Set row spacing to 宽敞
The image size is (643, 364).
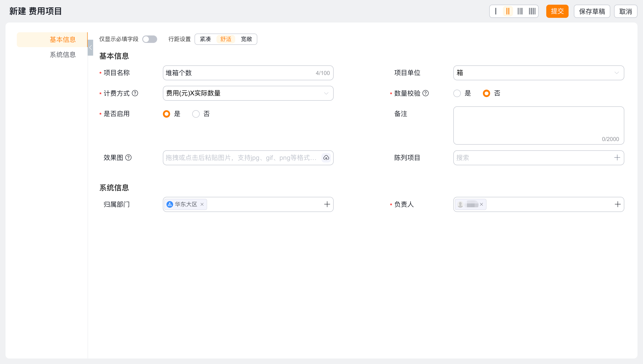click(x=246, y=39)
